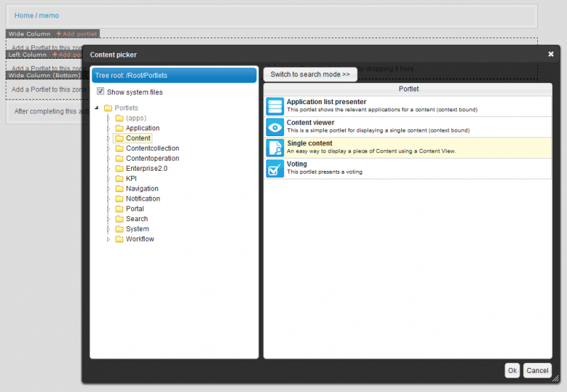Click the Navigation folder icon

(119, 189)
